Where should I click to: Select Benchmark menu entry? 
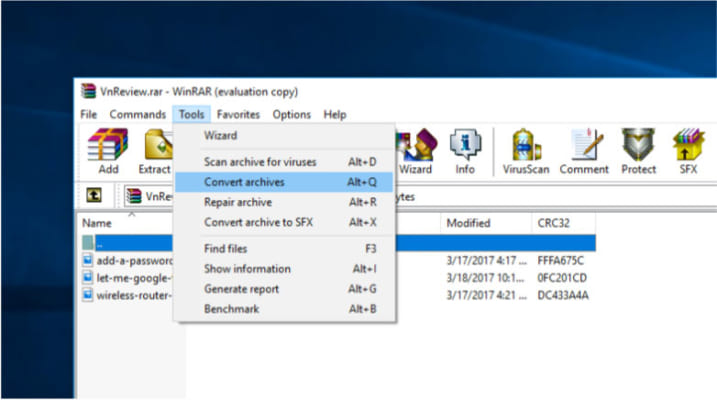[x=284, y=309]
